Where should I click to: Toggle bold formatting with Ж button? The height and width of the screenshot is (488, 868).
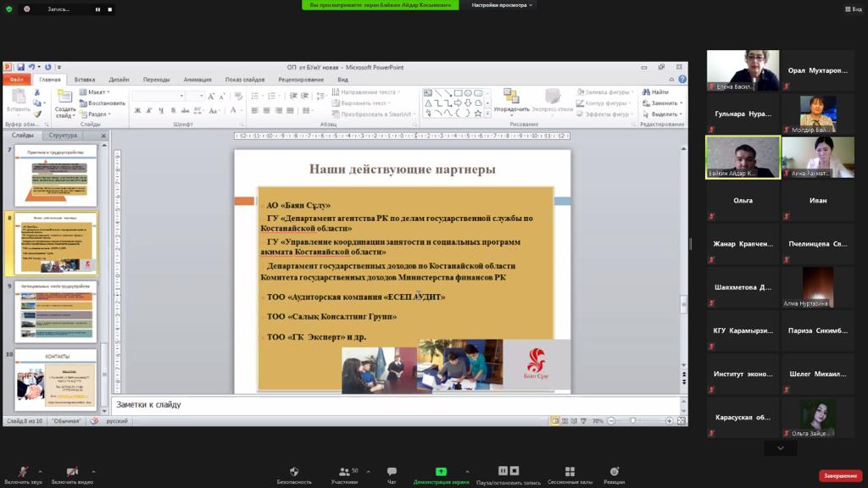click(x=137, y=111)
